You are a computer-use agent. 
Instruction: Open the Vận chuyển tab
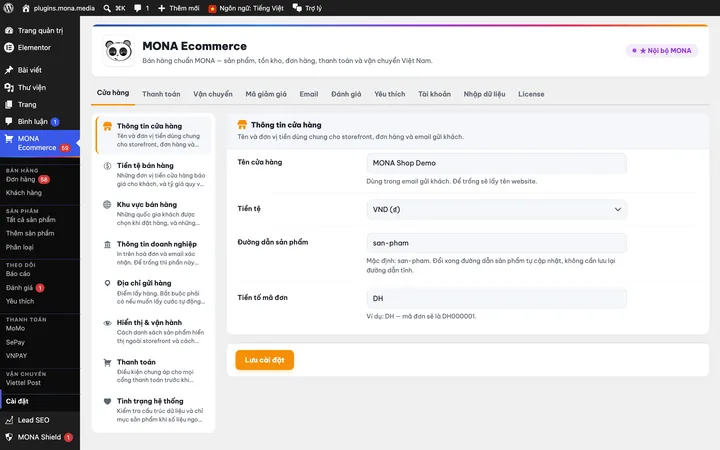(213, 94)
